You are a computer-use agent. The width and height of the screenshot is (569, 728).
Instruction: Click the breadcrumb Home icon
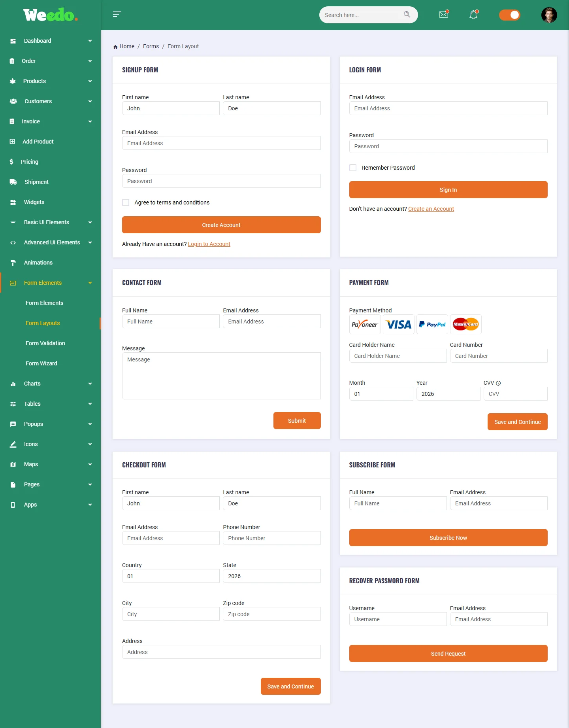[115, 47]
